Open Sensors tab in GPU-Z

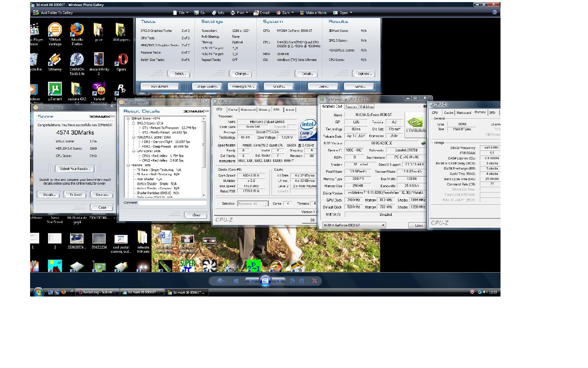coord(351,107)
